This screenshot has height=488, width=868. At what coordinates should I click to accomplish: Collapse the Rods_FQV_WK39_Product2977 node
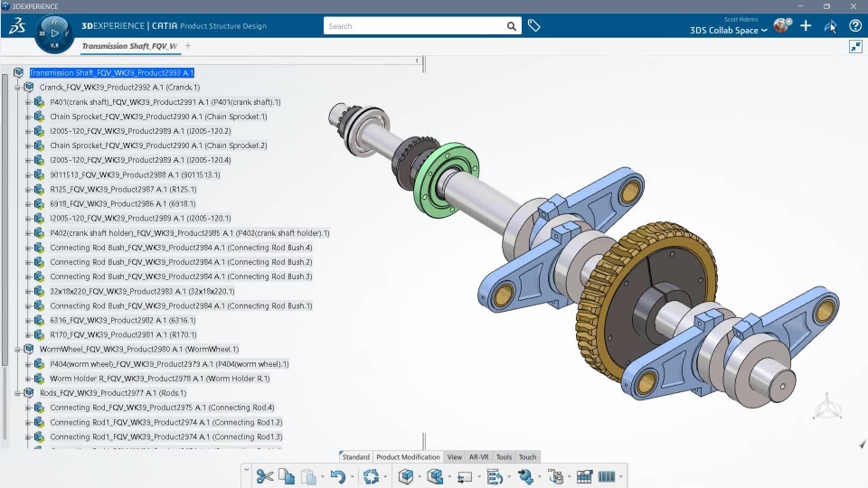coord(17,393)
